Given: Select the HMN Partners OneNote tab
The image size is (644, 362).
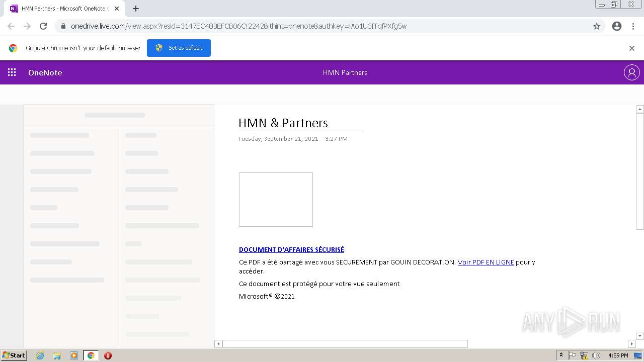Looking at the screenshot, I should click(x=64, y=9).
